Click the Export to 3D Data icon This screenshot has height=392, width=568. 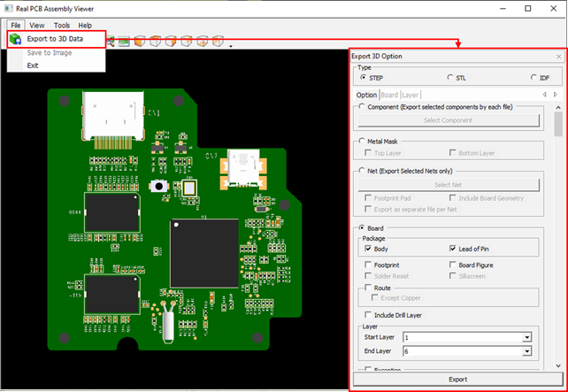point(15,39)
